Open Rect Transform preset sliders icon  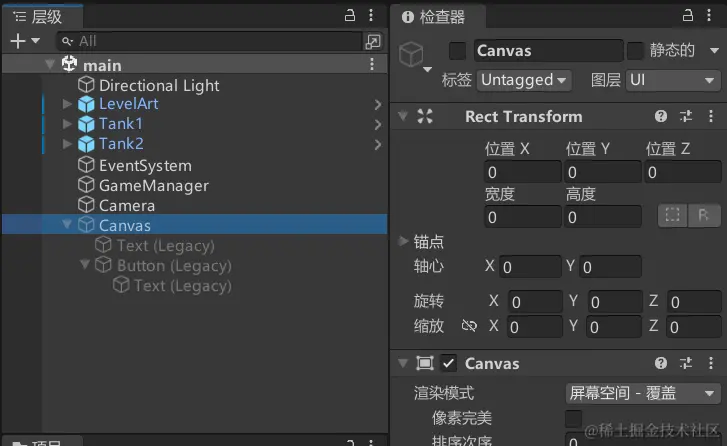pos(686,116)
